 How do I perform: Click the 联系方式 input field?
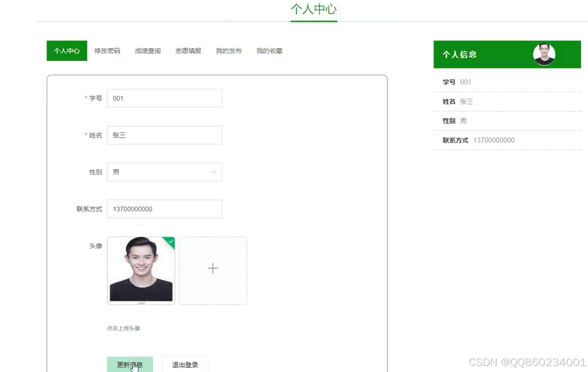[x=165, y=209]
